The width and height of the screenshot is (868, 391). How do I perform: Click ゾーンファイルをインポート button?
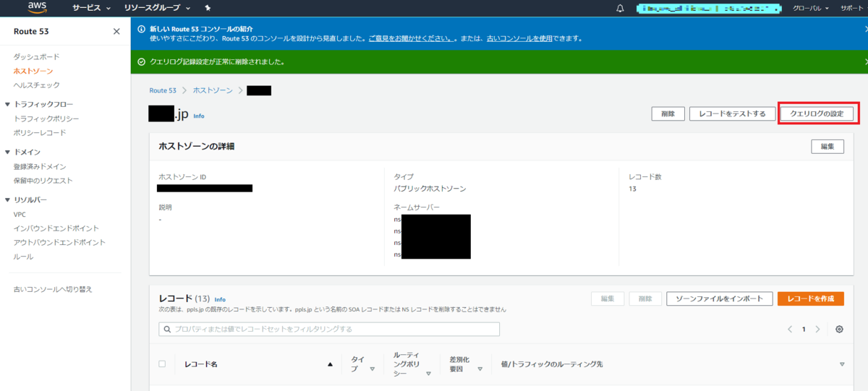pyautogui.click(x=720, y=299)
